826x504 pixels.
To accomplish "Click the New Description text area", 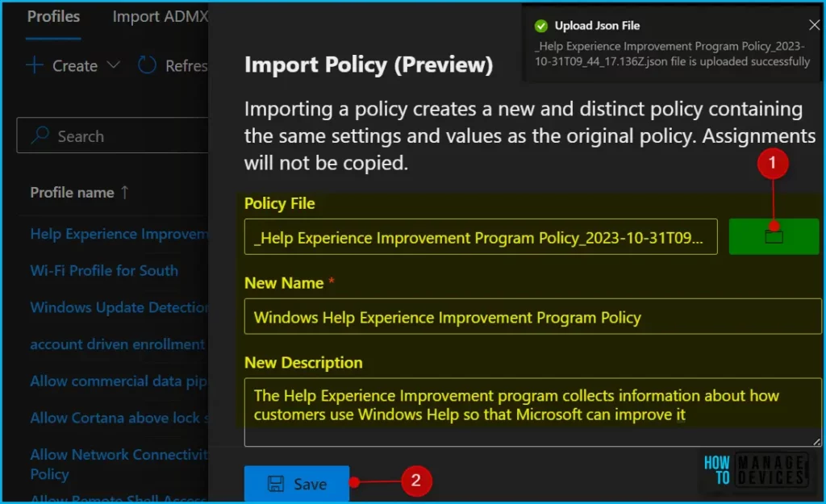I will (532, 412).
